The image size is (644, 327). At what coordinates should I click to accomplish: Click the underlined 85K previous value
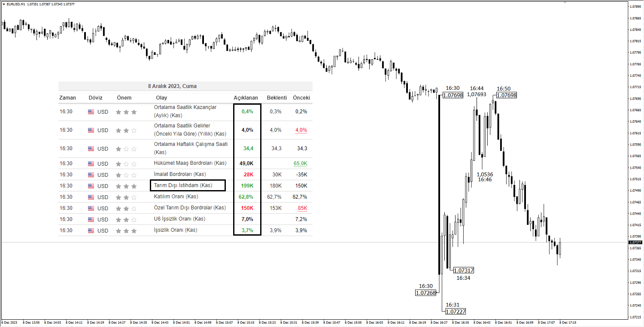302,208
